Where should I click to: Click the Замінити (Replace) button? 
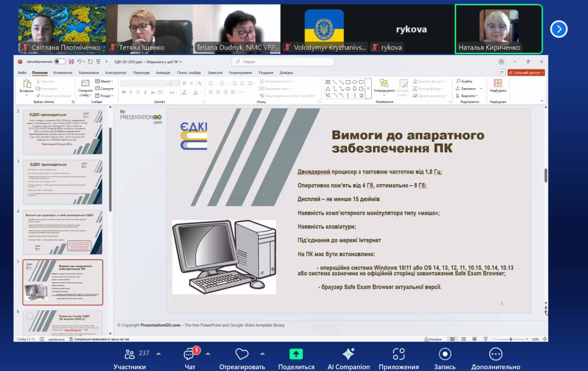click(x=466, y=89)
